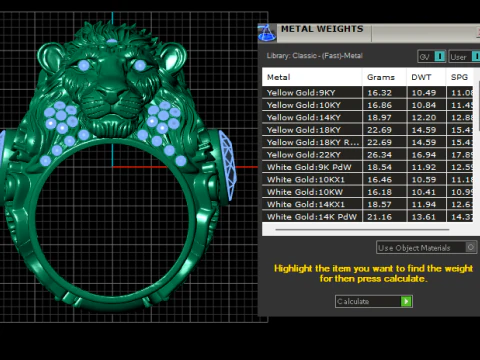The width and height of the screenshot is (480, 360).
Task: Click the 10.59 DWT cell
Action: tap(426, 179)
